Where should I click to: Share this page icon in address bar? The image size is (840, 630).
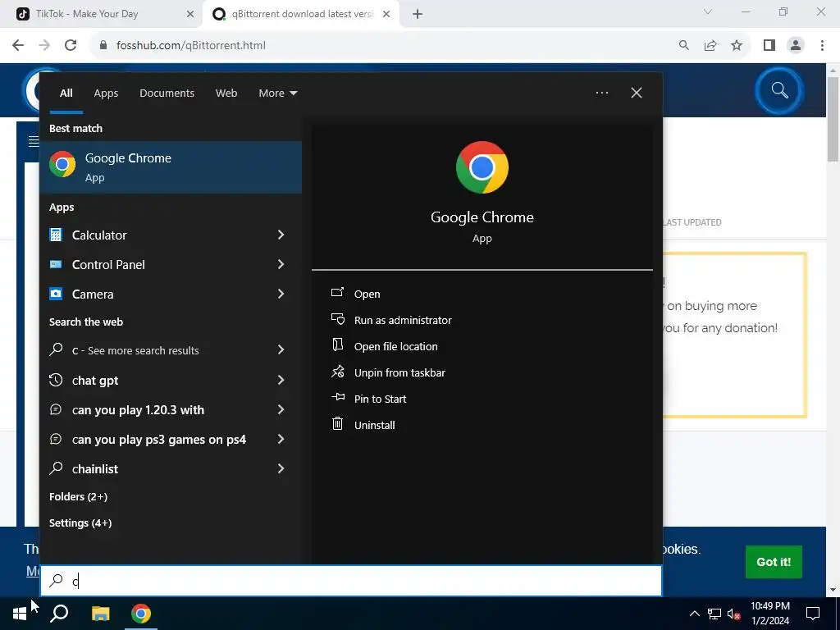coord(710,46)
